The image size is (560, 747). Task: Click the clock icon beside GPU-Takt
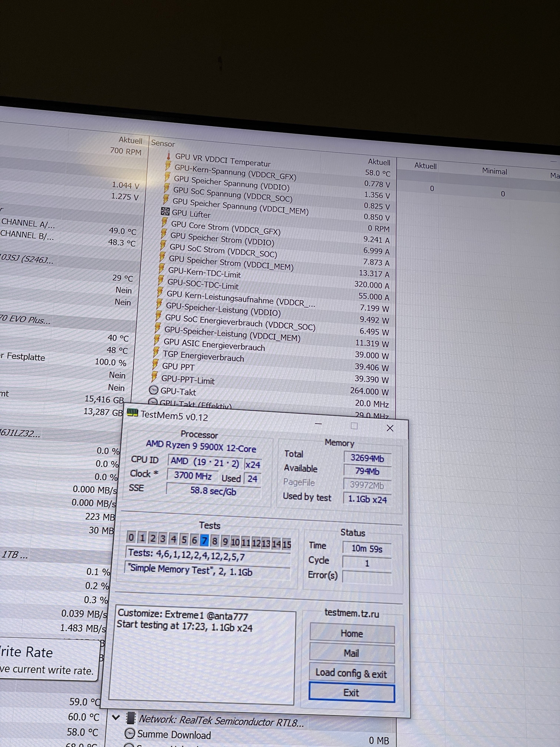(154, 390)
